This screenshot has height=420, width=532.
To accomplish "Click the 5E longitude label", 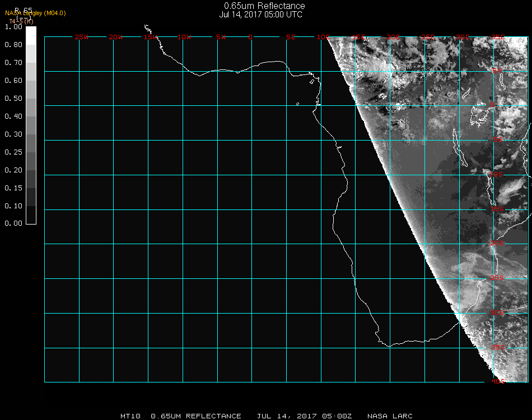I will [291, 37].
